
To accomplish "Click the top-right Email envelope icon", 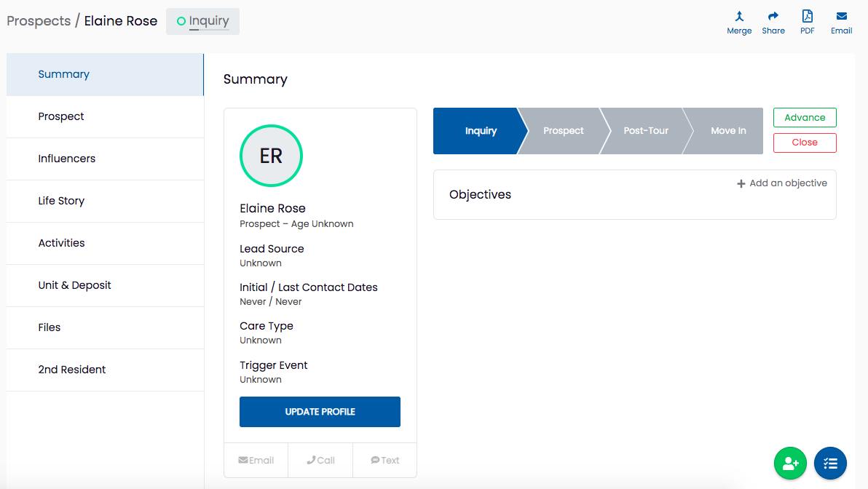I will pyautogui.click(x=842, y=16).
